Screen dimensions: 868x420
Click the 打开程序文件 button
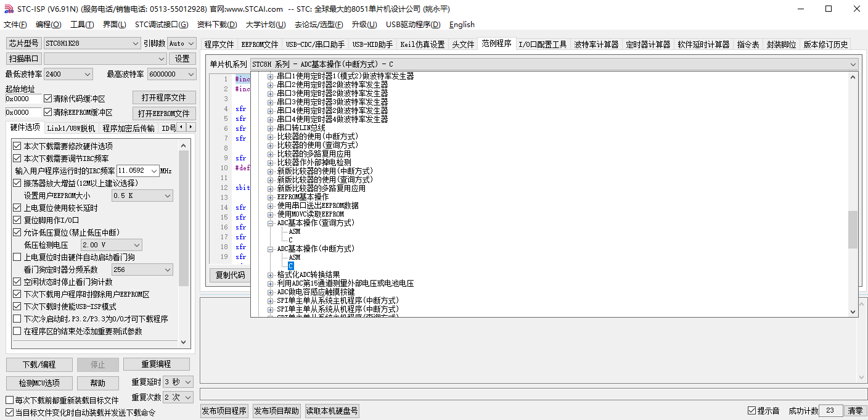pyautogui.click(x=164, y=98)
